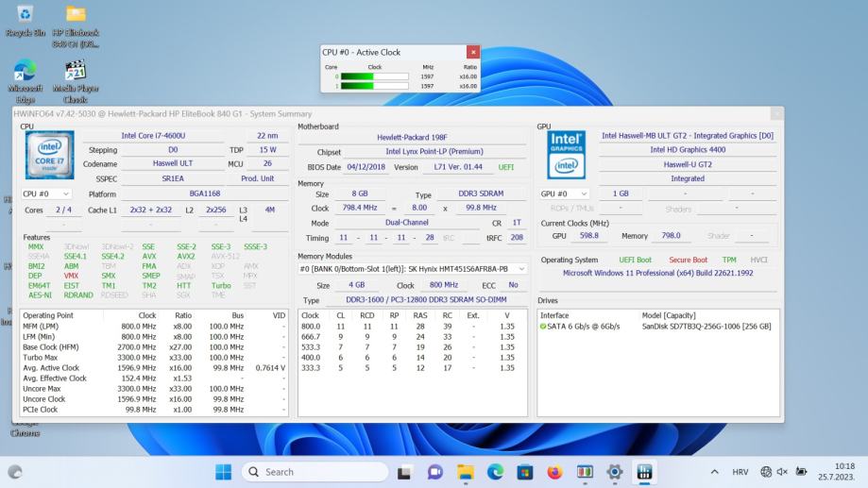868x488 pixels.
Task: Show hidden icons in system tray
Action: pyautogui.click(x=714, y=472)
